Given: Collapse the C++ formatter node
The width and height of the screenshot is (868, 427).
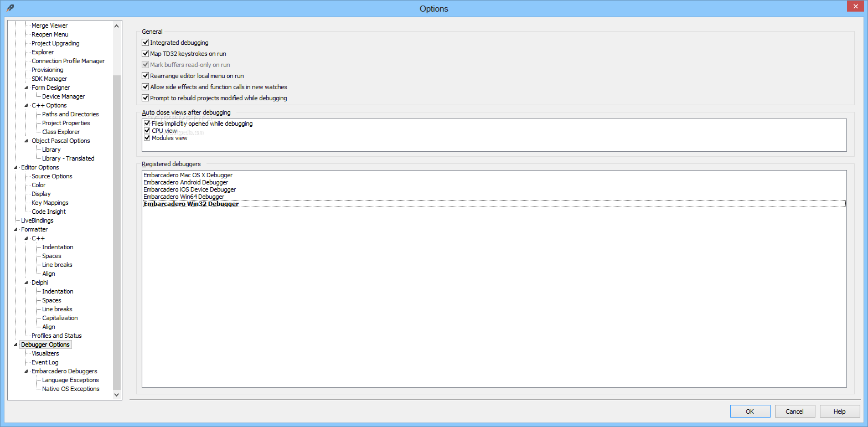Looking at the screenshot, I should click(x=27, y=238).
